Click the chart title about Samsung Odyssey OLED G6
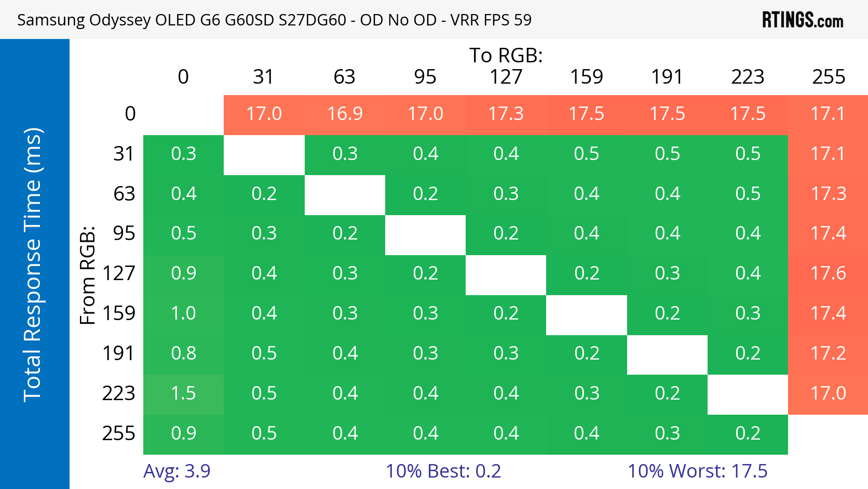This screenshot has width=868, height=489. click(x=274, y=20)
